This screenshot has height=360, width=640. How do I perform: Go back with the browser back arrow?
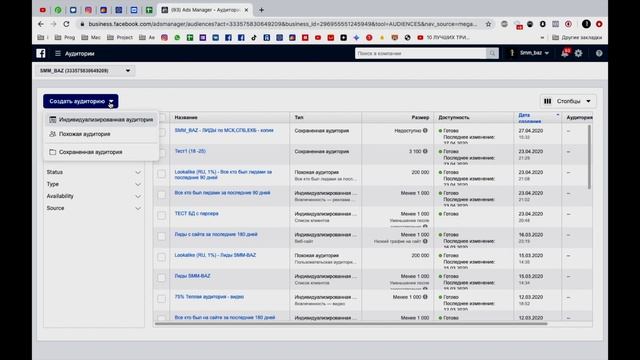coord(41,24)
